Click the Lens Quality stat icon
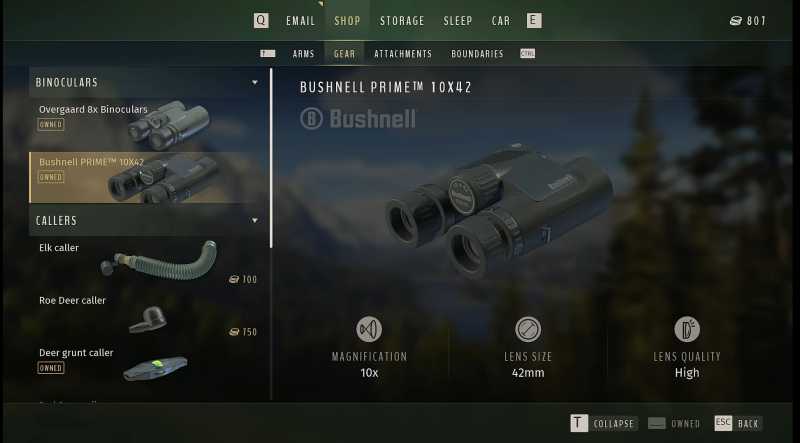 [x=687, y=329]
